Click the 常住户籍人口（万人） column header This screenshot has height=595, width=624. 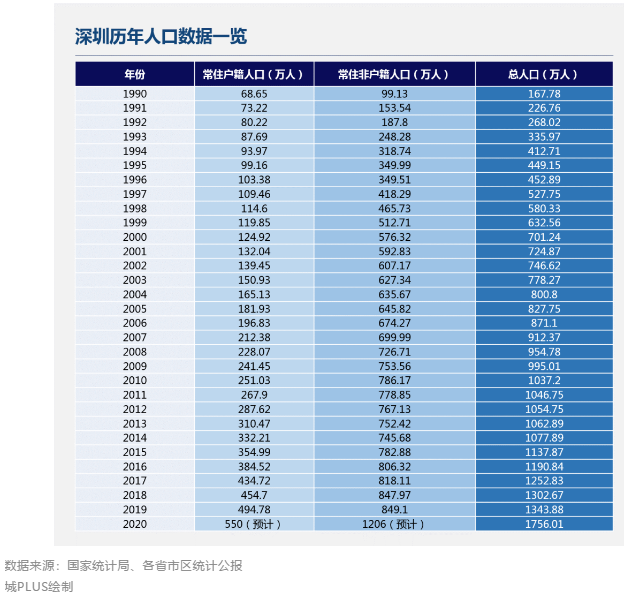click(254, 74)
